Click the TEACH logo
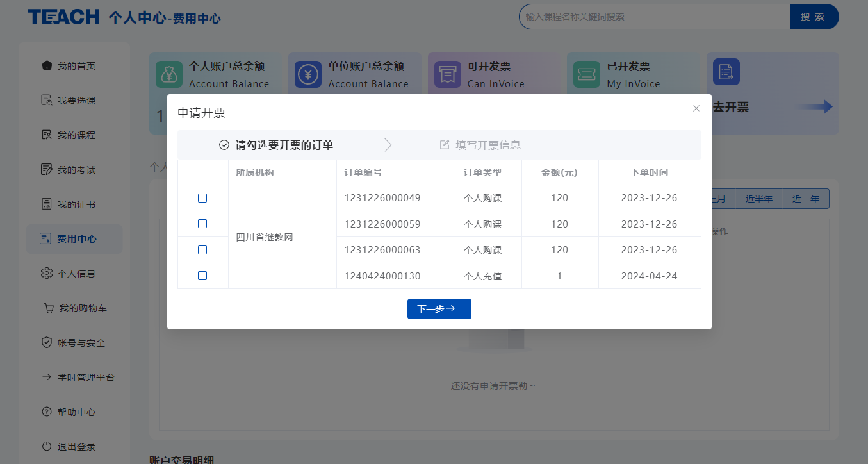Screen dimensions: 868x464 click(63, 17)
